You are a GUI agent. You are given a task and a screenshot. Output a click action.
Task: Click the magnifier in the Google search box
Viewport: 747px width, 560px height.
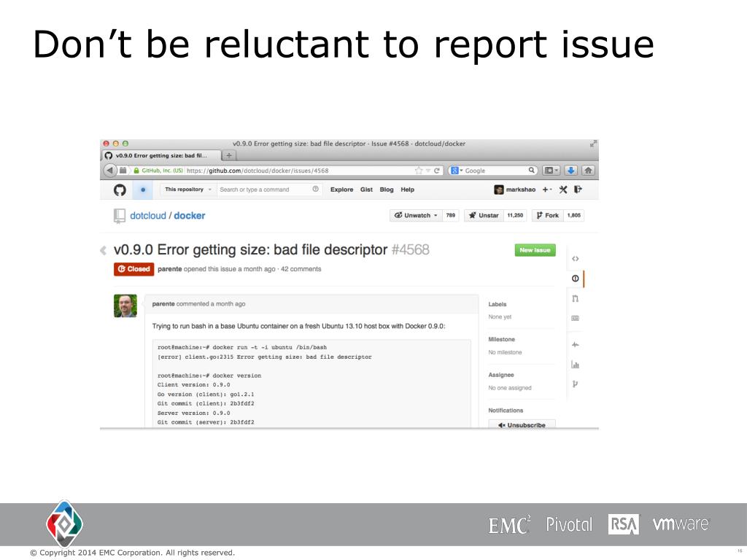click(531, 170)
